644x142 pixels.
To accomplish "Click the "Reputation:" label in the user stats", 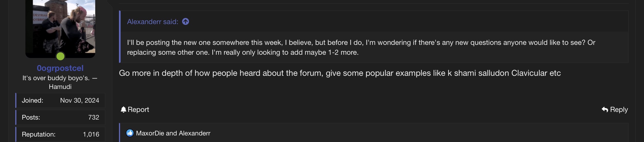I will coord(38,134).
